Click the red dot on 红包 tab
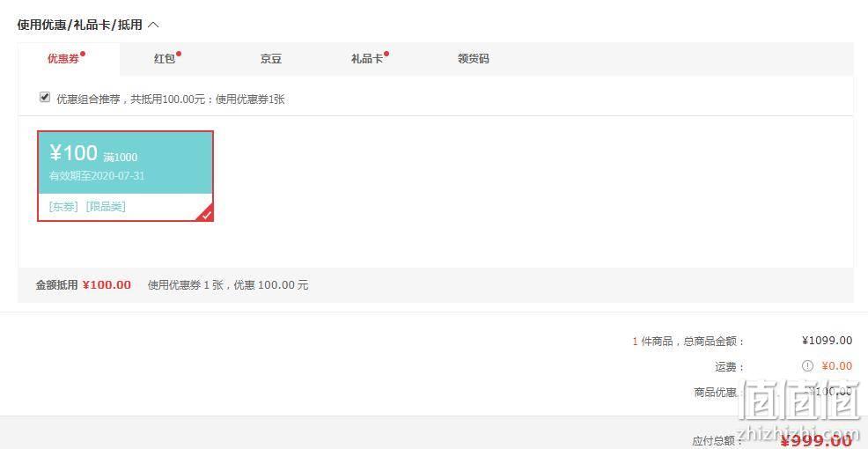The height and width of the screenshot is (449, 868). tap(179, 54)
